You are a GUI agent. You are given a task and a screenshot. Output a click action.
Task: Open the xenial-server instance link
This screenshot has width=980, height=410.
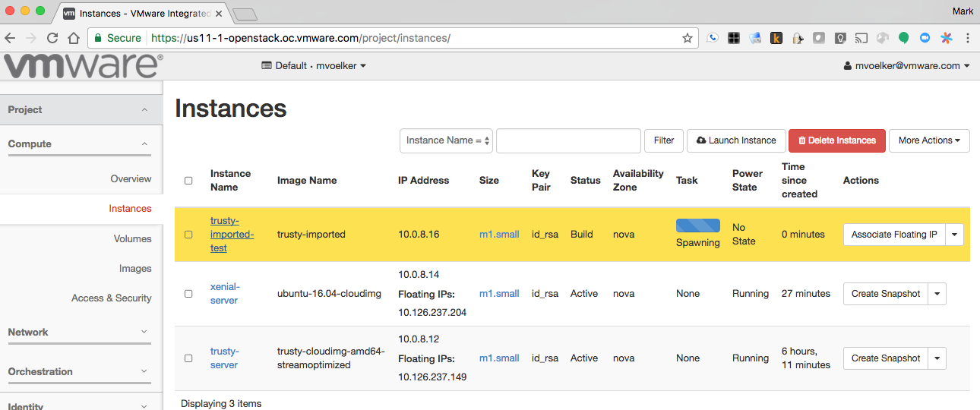point(224,294)
